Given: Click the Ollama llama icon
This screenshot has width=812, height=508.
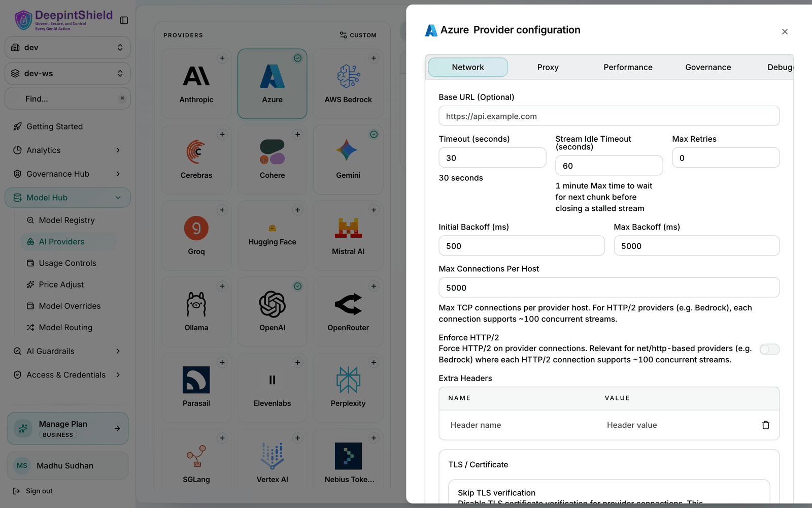Looking at the screenshot, I should click(196, 304).
